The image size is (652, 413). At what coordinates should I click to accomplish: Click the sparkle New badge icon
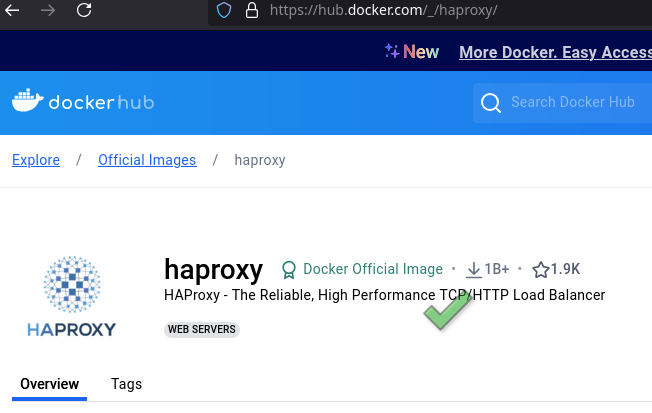tap(391, 51)
